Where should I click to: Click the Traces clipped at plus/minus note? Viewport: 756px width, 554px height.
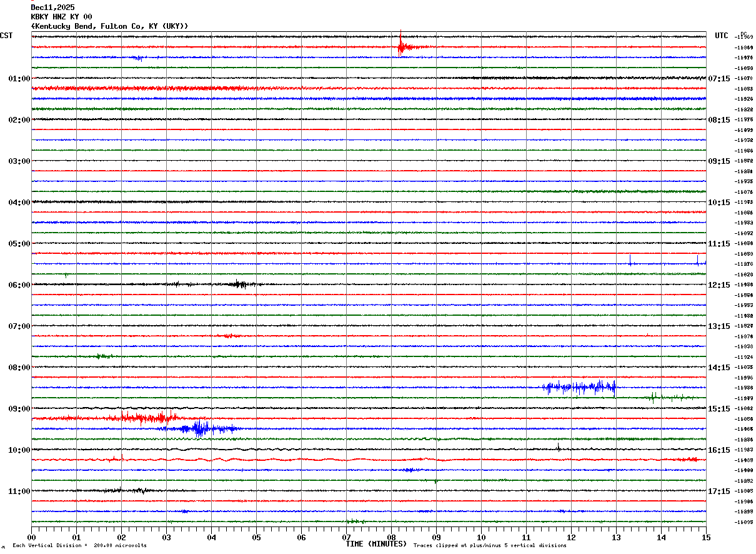pyautogui.click(x=490, y=546)
